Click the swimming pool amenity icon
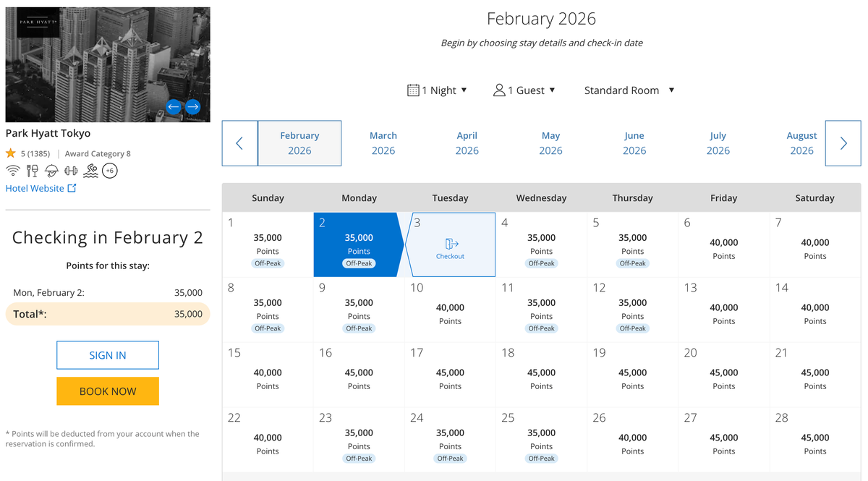 click(90, 171)
